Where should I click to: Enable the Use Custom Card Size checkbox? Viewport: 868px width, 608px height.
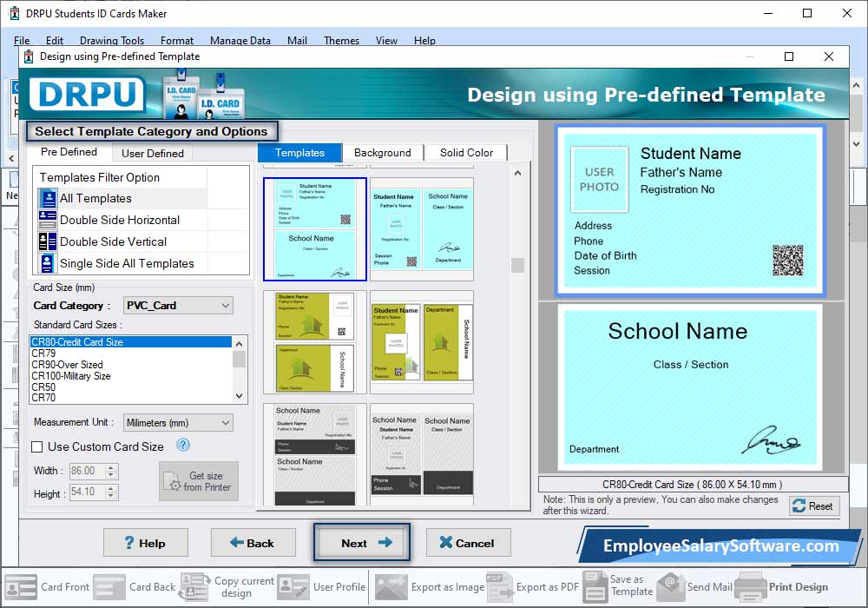click(x=37, y=446)
